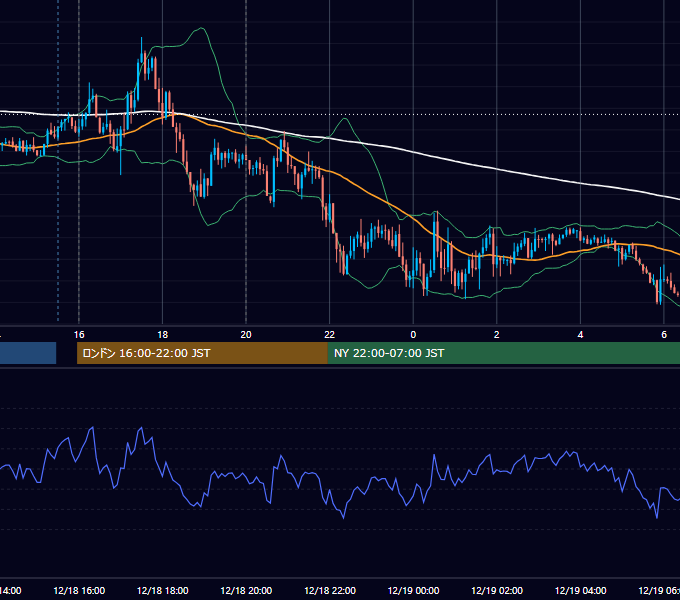Click hour label 20 on upper axis
The image size is (680, 600).
(246, 335)
